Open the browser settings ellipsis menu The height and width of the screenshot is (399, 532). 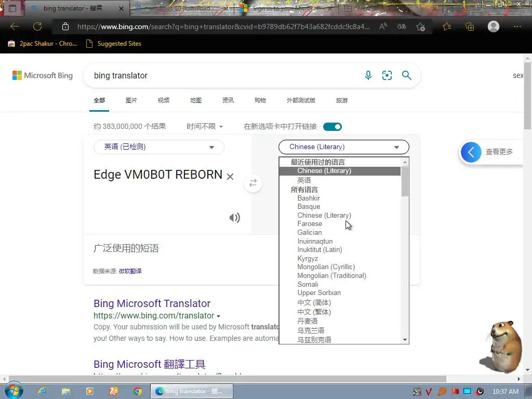[x=517, y=26]
